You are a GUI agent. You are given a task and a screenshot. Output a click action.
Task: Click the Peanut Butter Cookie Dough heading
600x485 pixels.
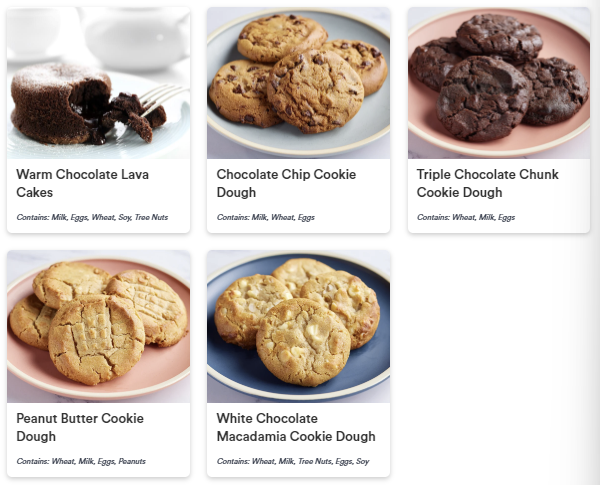coord(80,427)
